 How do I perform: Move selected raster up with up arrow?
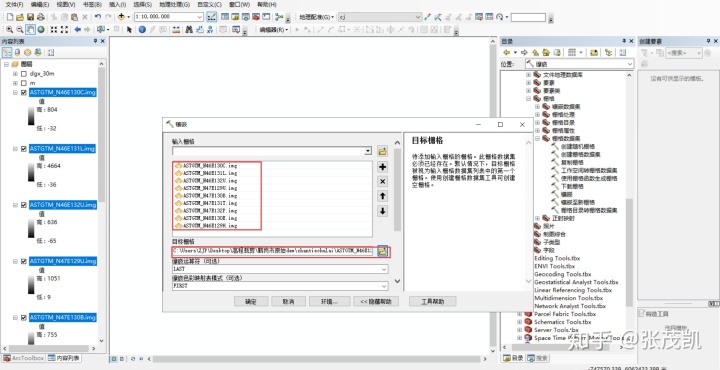[x=382, y=196]
